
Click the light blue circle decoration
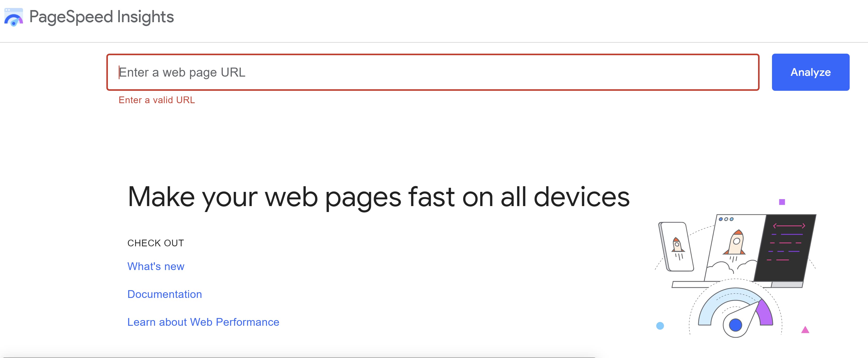(x=660, y=326)
